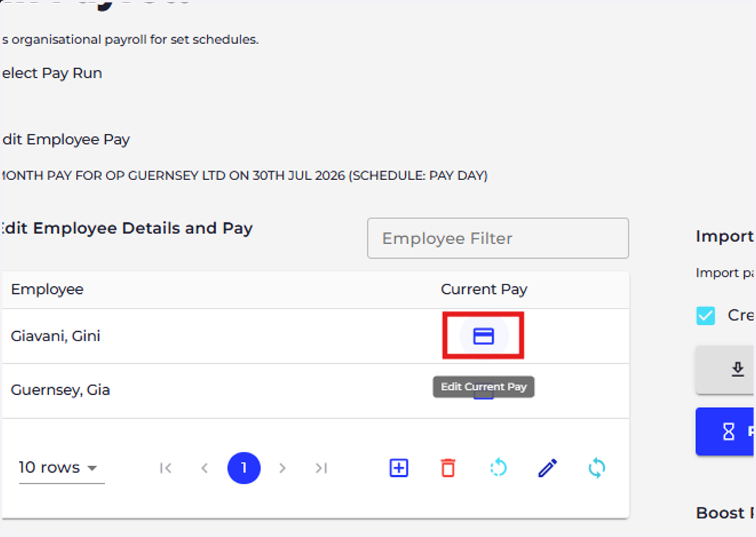Focus the Employee Filter field
The width and height of the screenshot is (756, 537).
pos(498,238)
